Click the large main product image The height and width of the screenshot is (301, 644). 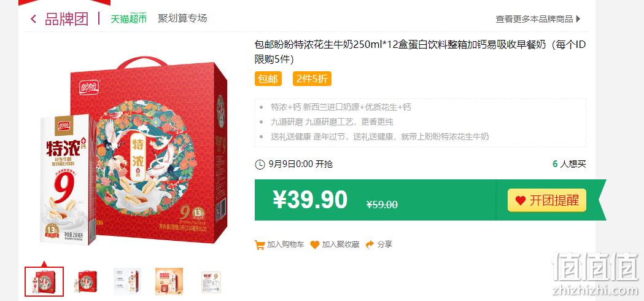click(133, 151)
